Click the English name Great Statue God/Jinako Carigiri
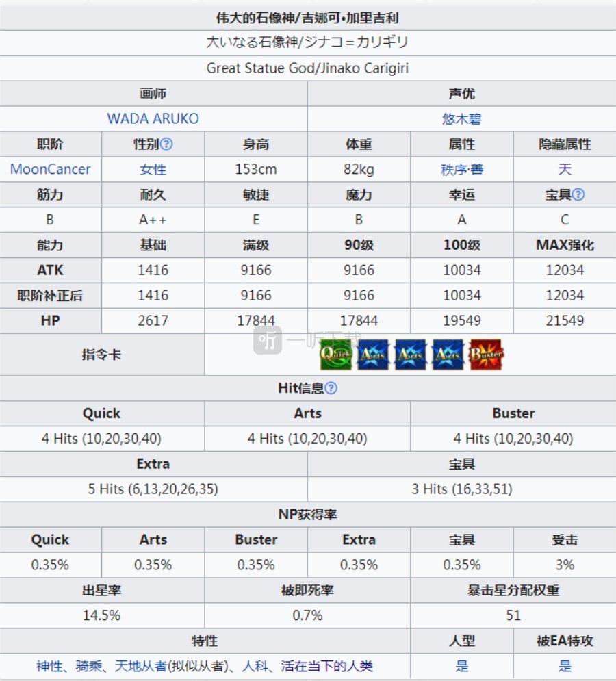 [307, 68]
